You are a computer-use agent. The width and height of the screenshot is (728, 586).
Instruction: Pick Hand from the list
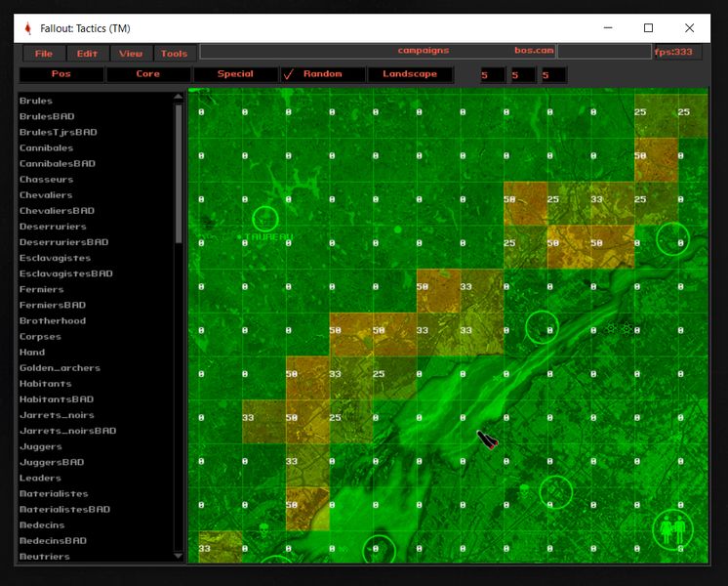(32, 353)
